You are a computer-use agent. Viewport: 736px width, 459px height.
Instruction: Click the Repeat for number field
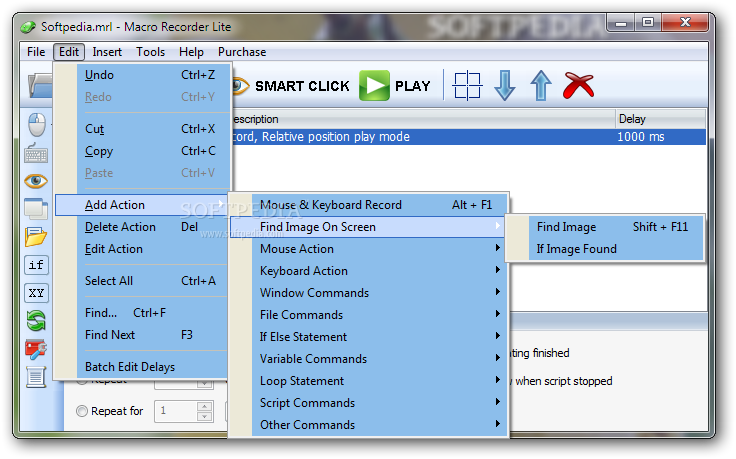(176, 411)
